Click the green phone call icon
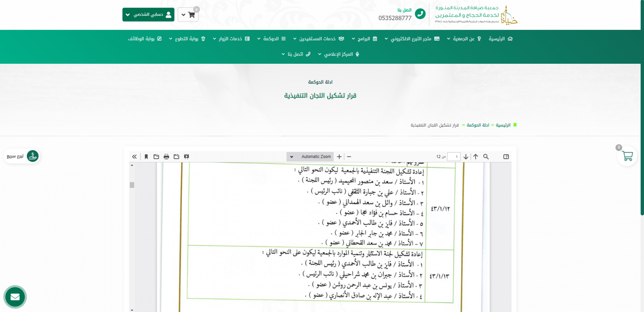The height and width of the screenshot is (312, 644). 420,14
